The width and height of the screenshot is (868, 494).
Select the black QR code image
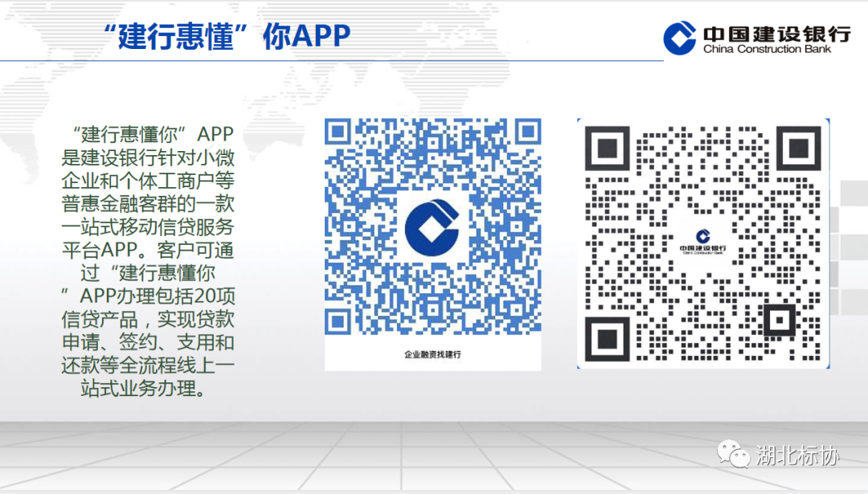[x=703, y=243]
